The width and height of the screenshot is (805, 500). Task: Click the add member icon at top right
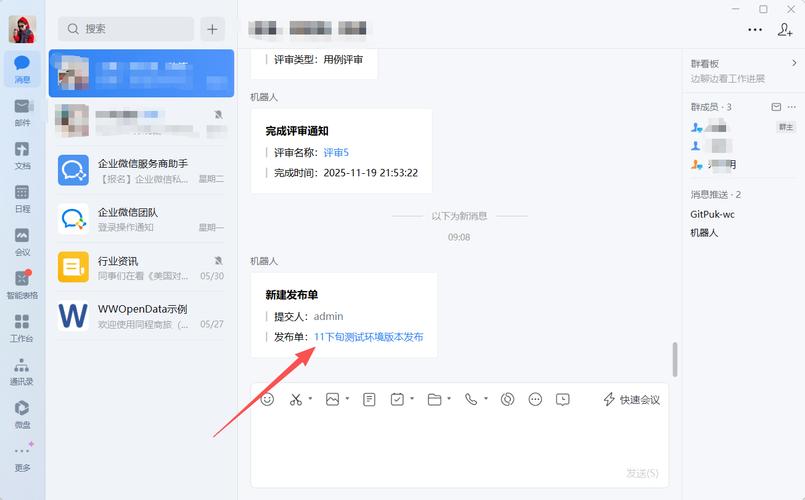point(785,29)
